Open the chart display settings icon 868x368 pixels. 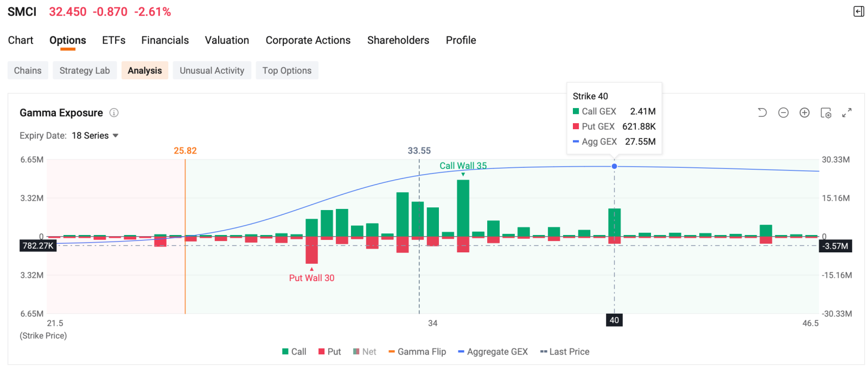coord(826,112)
